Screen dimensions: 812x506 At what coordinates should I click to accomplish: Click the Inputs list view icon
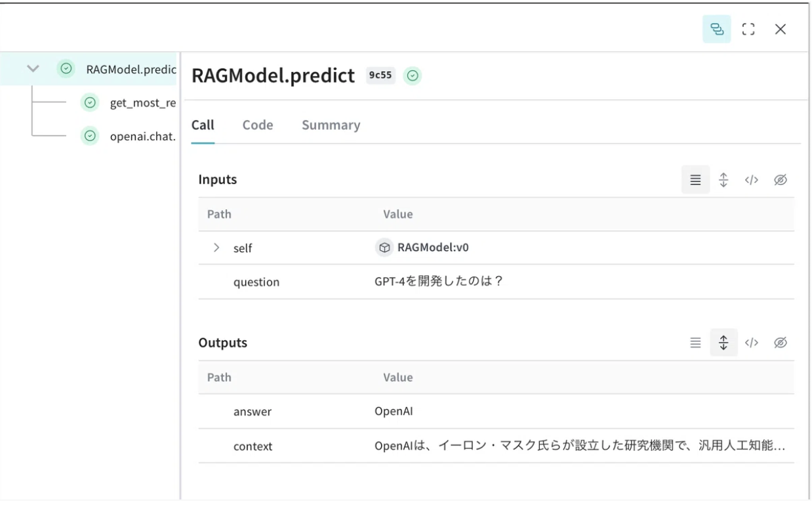(695, 180)
